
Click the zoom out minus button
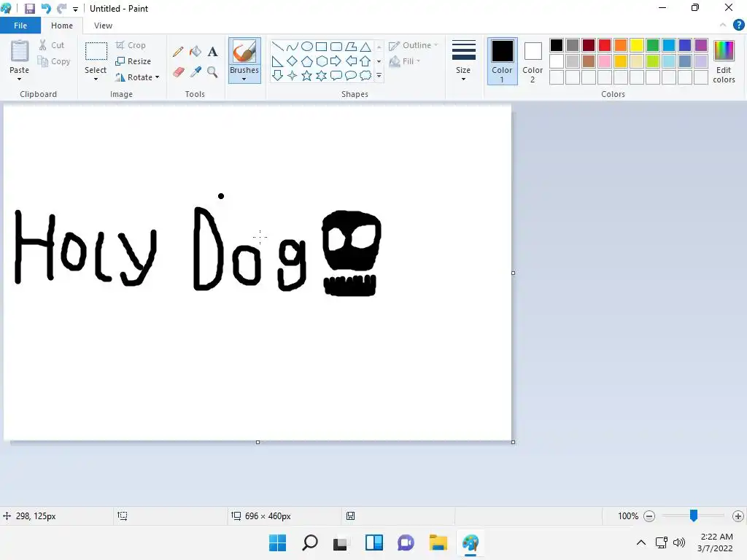pyautogui.click(x=649, y=516)
